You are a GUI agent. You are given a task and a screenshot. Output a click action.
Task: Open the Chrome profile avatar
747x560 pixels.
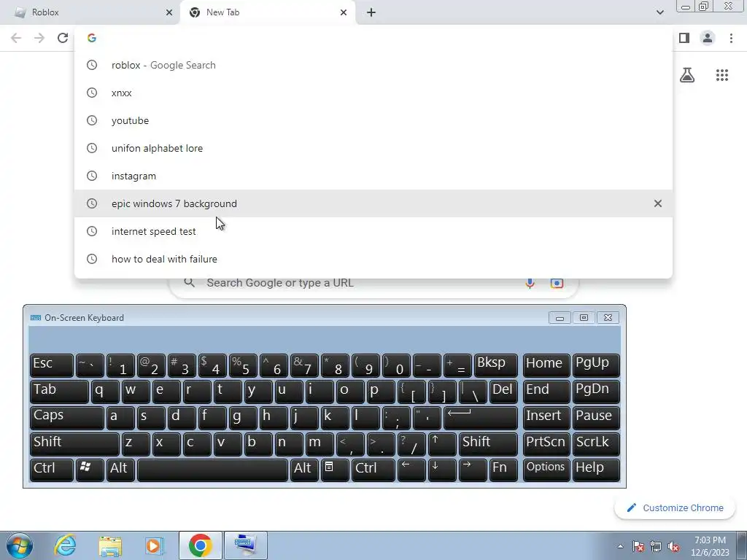pyautogui.click(x=708, y=38)
